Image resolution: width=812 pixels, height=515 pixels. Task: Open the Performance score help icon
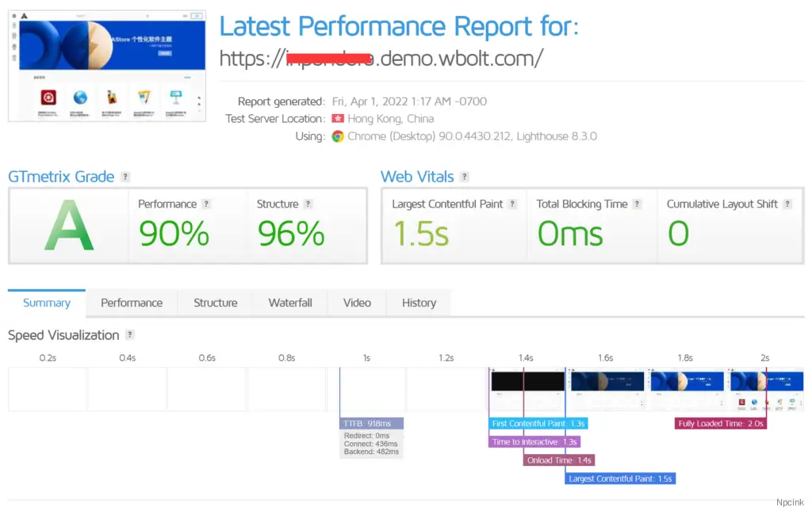206,204
